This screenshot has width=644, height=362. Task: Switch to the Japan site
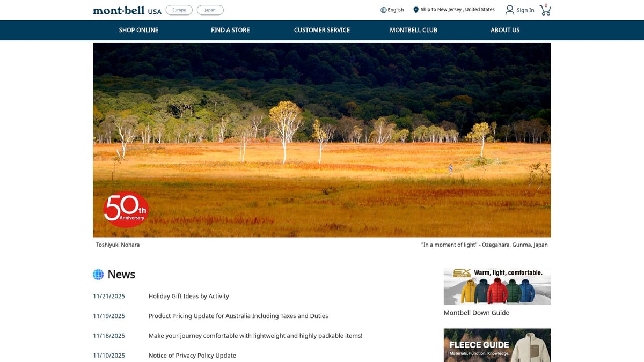(210, 10)
